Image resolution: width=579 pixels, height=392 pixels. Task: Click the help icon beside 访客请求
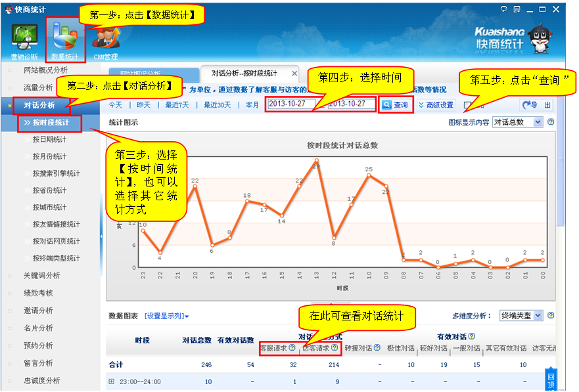point(334,348)
